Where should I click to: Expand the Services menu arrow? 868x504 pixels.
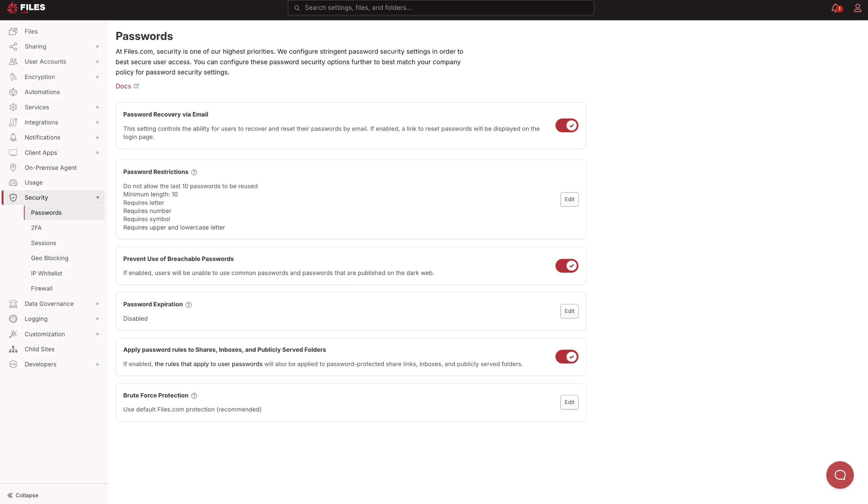pyautogui.click(x=98, y=107)
